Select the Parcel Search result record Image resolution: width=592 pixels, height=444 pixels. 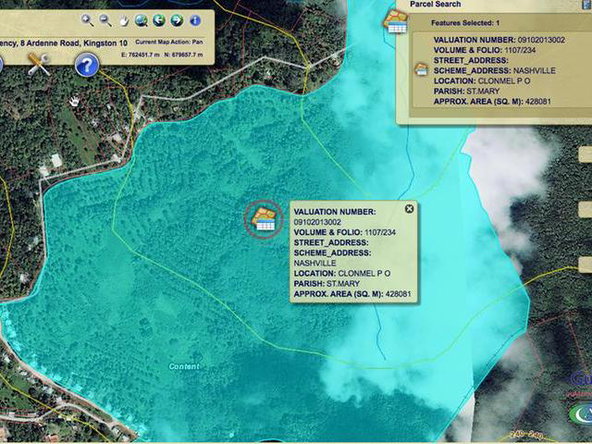point(501,71)
